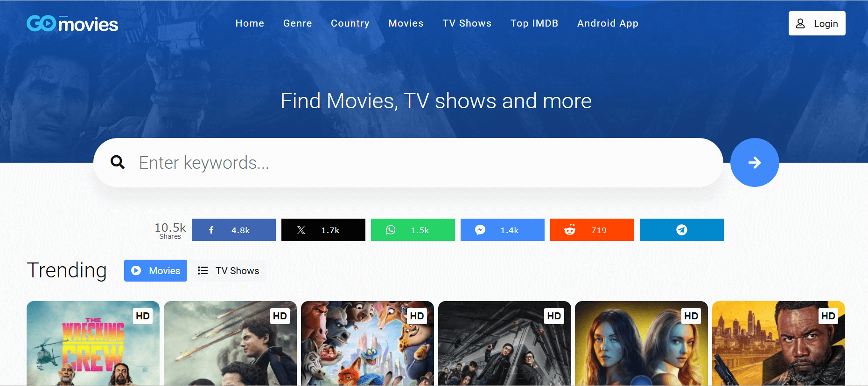
Task: Click the Login button
Action: click(x=817, y=23)
